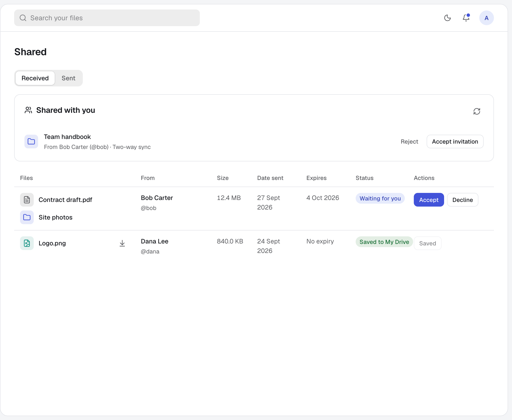The height and width of the screenshot is (420, 512).
Task: Download Logo.png using the download icon
Action: pyautogui.click(x=122, y=243)
